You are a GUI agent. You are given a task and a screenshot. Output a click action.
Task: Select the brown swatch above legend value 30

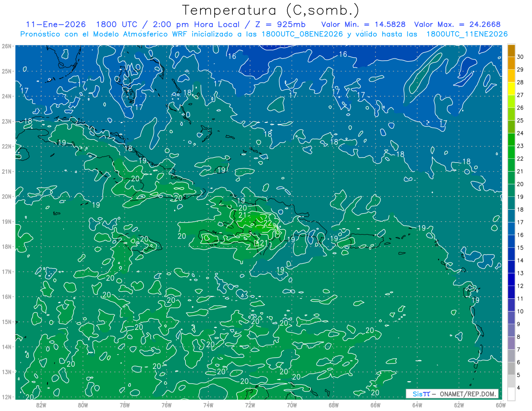pos(512,51)
